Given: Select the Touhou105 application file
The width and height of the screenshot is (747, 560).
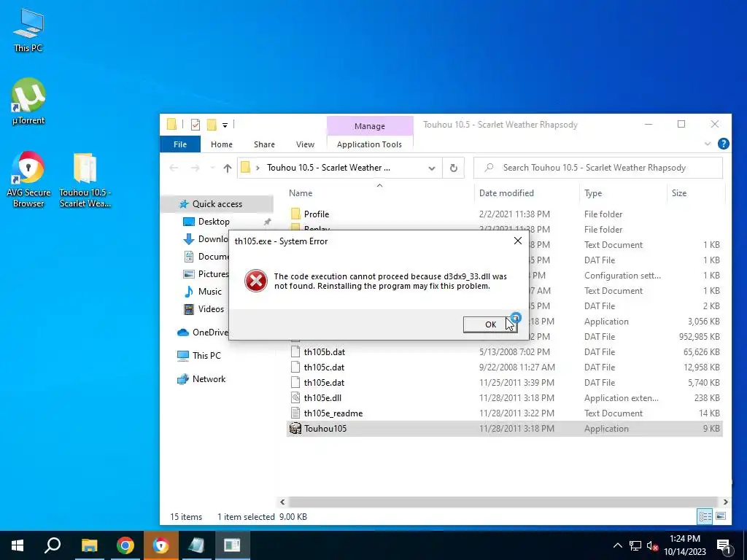Looking at the screenshot, I should [505, 429].
